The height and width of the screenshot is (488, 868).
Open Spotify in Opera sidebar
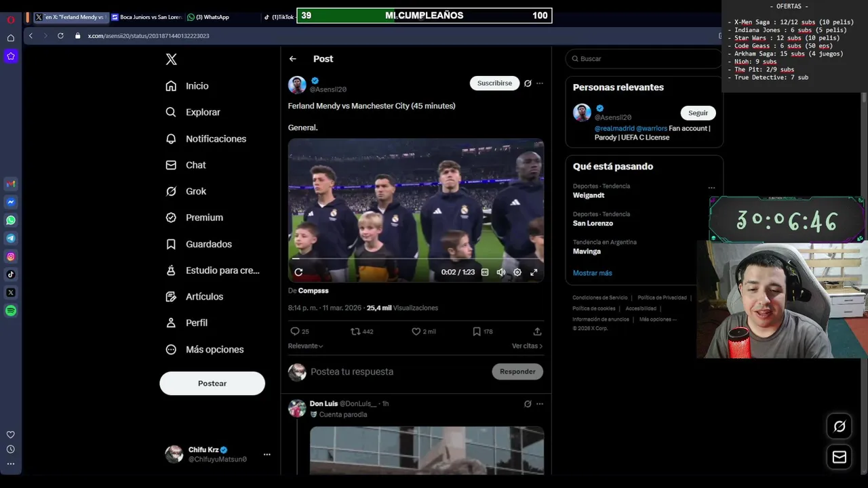(x=11, y=311)
